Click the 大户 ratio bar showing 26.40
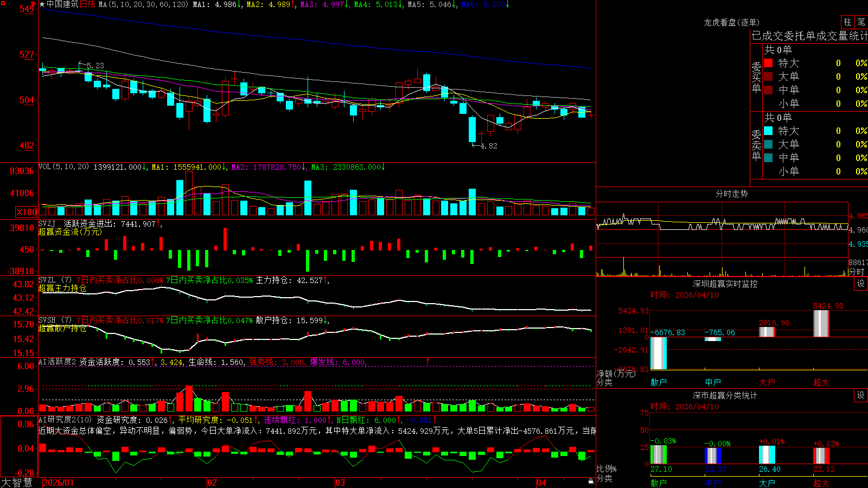Viewport: 868px width, 488px height. pyautogui.click(x=767, y=455)
